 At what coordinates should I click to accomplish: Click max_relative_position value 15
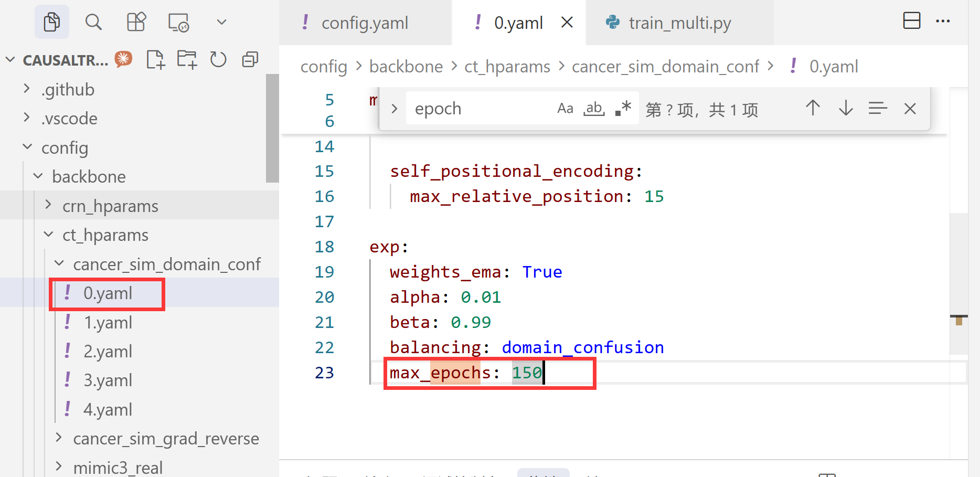[654, 196]
